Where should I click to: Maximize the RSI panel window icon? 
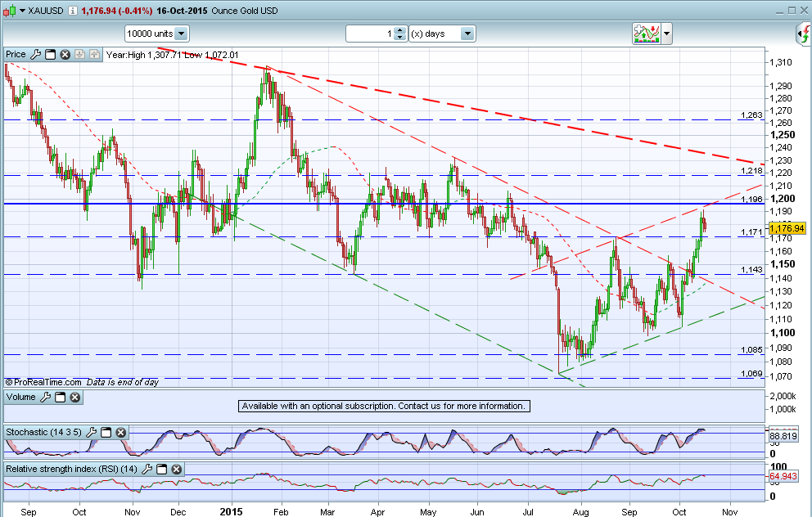[161, 469]
